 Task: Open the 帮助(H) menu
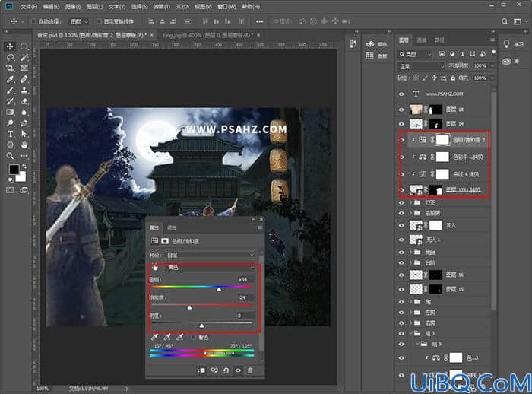[x=251, y=6]
